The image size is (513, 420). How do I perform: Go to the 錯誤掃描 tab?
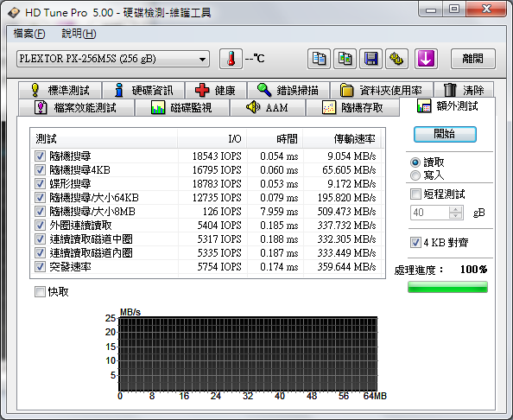(288, 90)
